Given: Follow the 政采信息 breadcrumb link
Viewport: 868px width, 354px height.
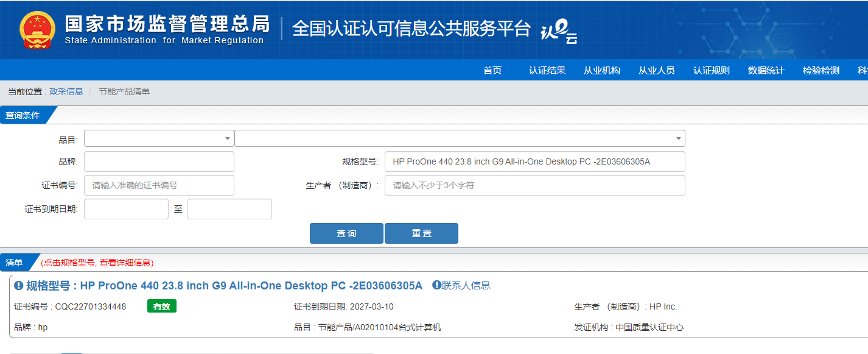Looking at the screenshot, I should pyautogui.click(x=66, y=91).
